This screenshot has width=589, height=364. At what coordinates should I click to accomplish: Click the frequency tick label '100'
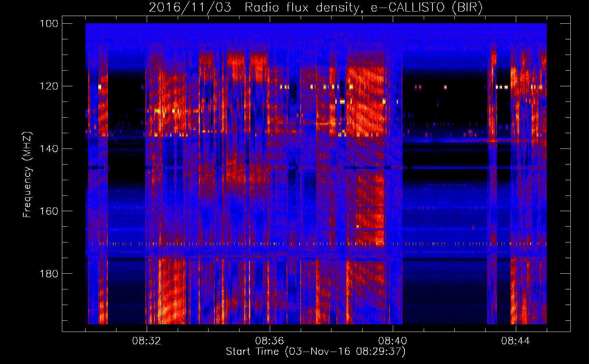click(x=49, y=24)
